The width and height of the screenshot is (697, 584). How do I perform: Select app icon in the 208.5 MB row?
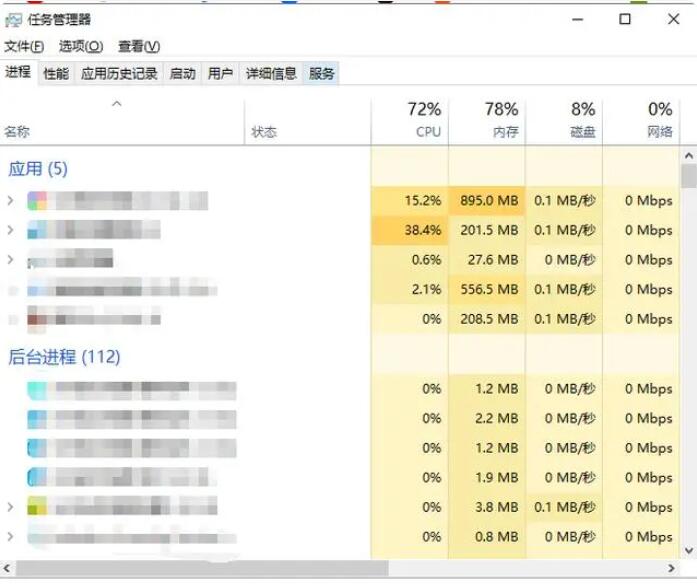pyautogui.click(x=37, y=319)
